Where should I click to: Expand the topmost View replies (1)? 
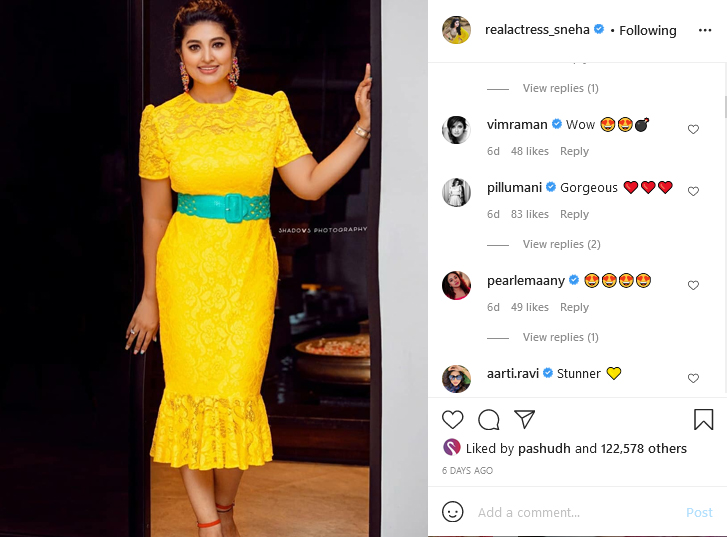[561, 88]
